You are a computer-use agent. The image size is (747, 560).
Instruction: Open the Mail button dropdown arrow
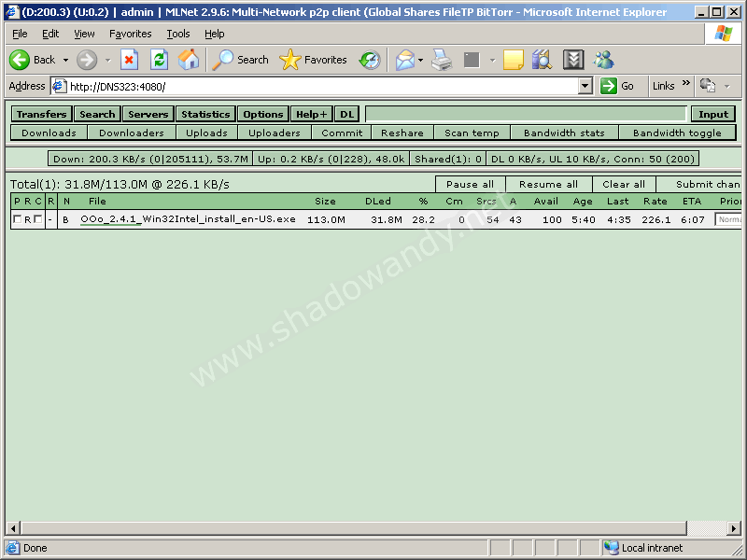[x=420, y=60]
